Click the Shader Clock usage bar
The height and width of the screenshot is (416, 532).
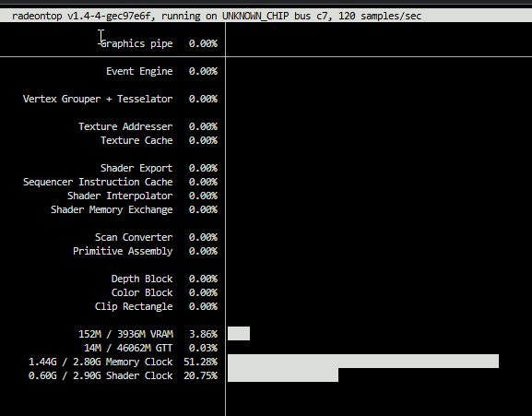tap(283, 374)
